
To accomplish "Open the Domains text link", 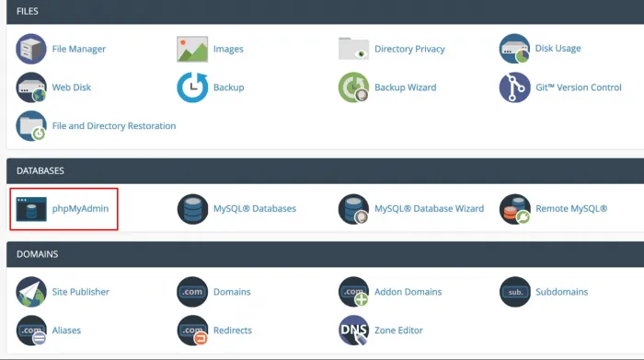I will tap(232, 292).
